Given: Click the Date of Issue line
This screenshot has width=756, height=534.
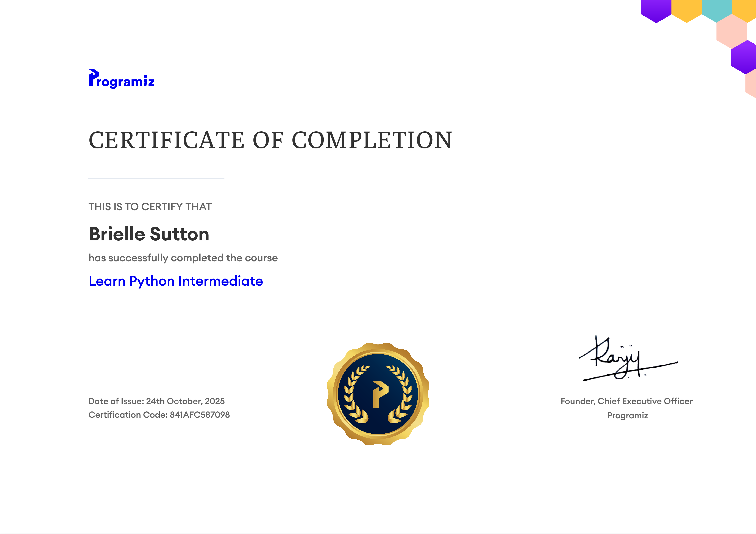Looking at the screenshot, I should click(156, 401).
